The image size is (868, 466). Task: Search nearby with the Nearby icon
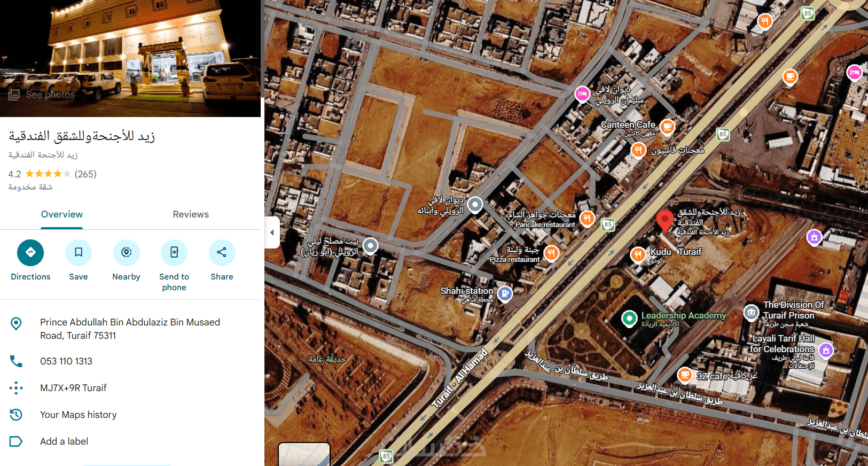tap(127, 253)
